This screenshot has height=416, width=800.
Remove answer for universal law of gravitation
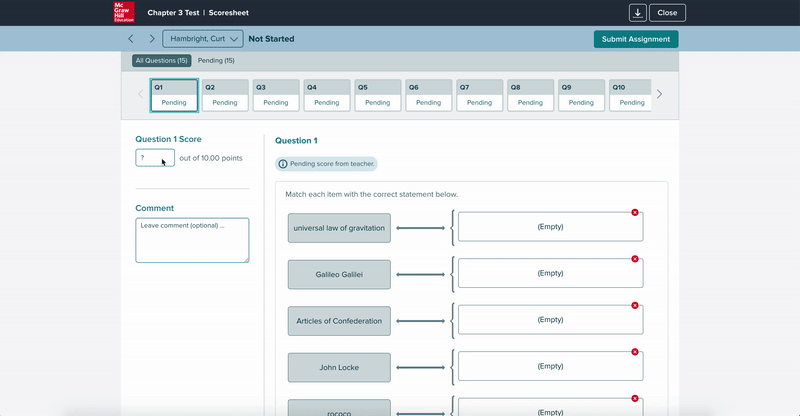coord(635,212)
